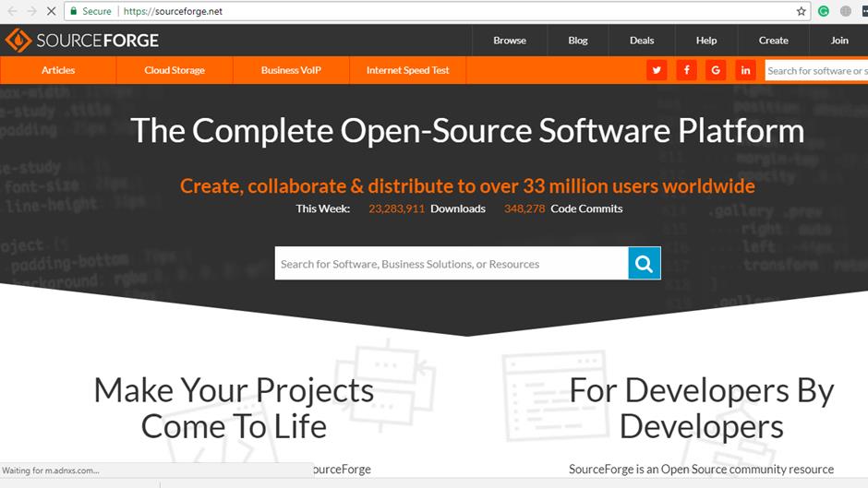The width and height of the screenshot is (868, 488).
Task: Click the gray globe extension icon
Action: point(845,11)
